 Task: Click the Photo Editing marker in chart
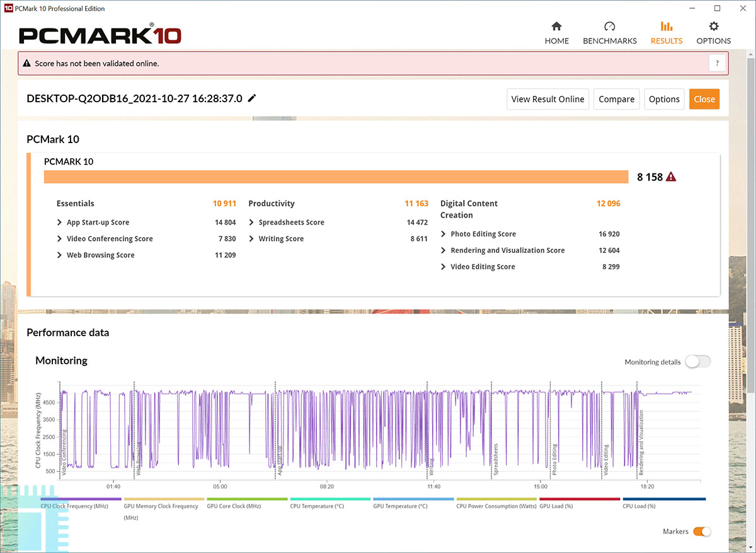554,459
